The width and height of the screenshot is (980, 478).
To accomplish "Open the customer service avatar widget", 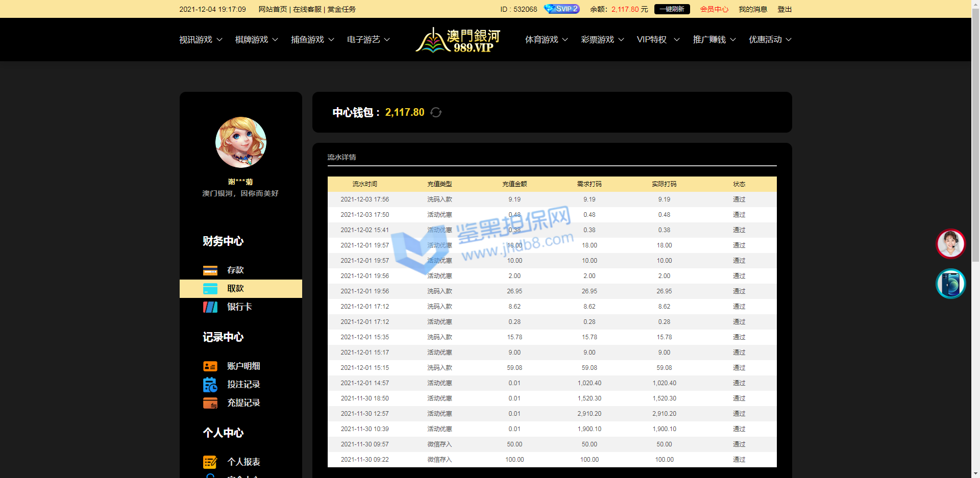I will coord(950,244).
